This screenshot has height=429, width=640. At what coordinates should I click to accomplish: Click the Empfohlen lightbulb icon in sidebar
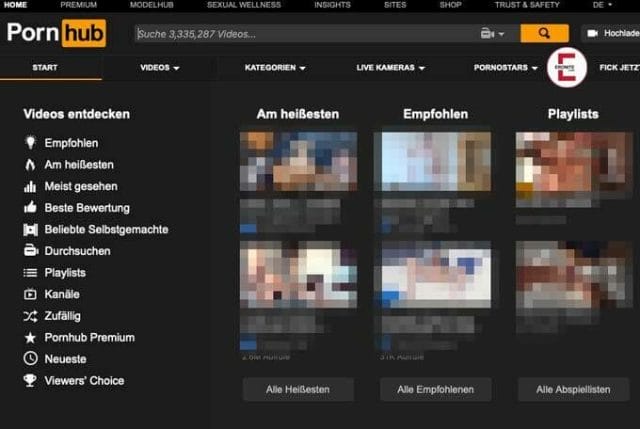click(30, 142)
